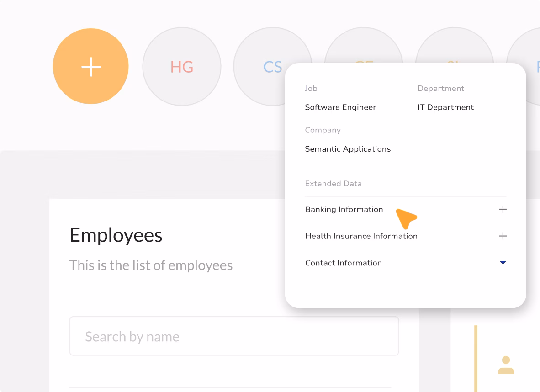540x392 pixels.
Task: Click the orange add employee plus button
Action: [90, 67]
